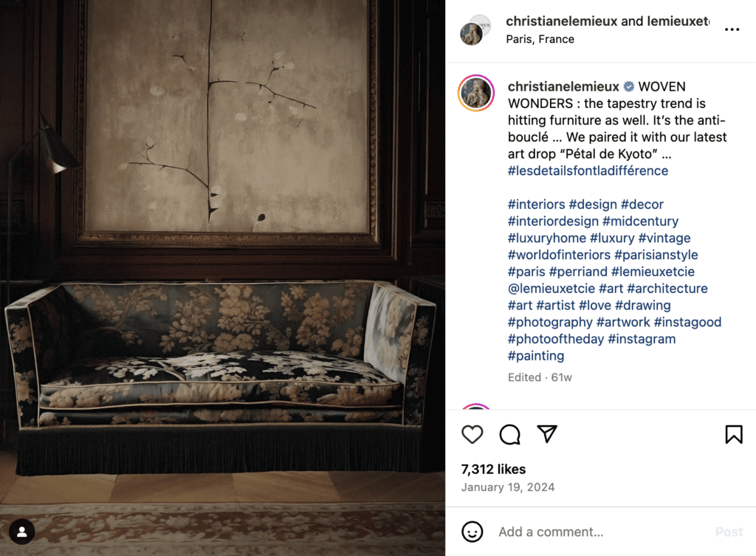
Task: Open christianelemieux avatar in post header
Action: pyautogui.click(x=475, y=30)
